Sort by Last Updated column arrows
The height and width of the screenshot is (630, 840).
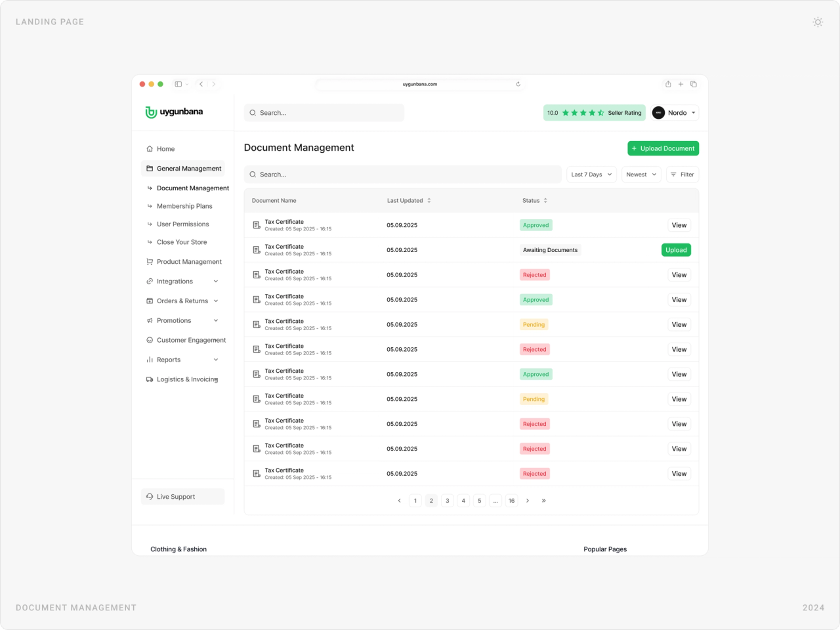[x=429, y=201]
